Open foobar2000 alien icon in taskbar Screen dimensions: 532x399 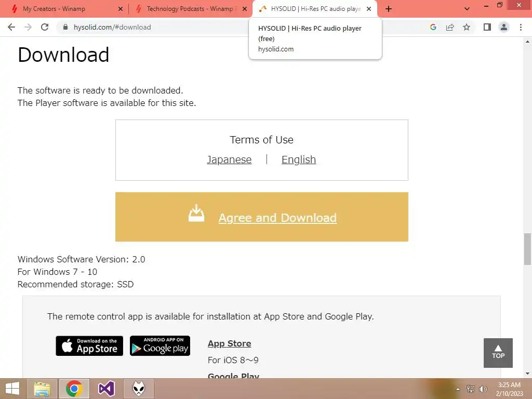click(139, 389)
